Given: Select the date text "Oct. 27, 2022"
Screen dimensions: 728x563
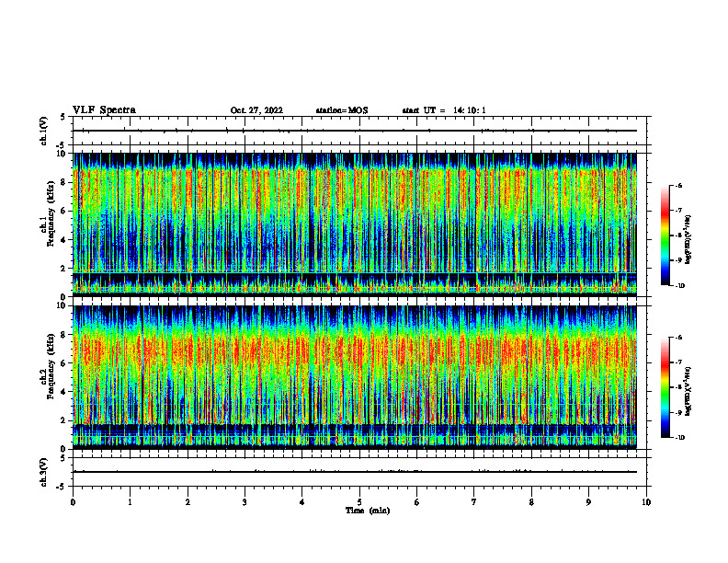Looking at the screenshot, I should pos(256,110).
